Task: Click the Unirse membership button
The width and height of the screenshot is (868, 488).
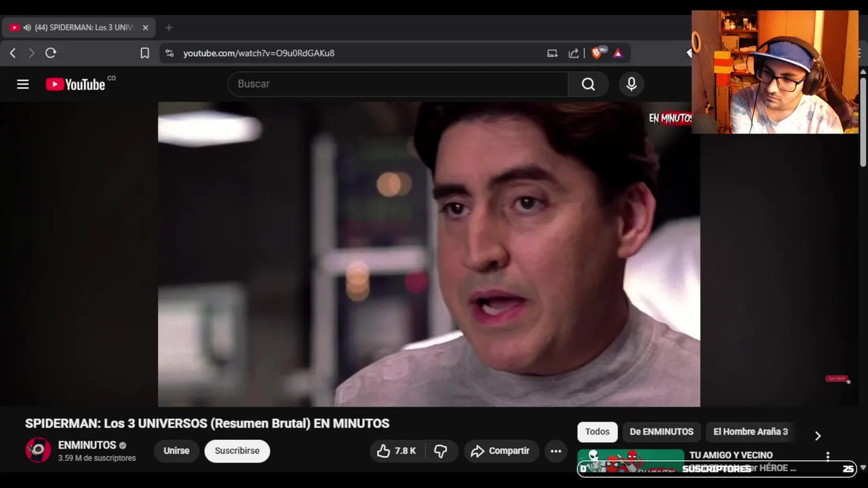Action: [x=176, y=451]
